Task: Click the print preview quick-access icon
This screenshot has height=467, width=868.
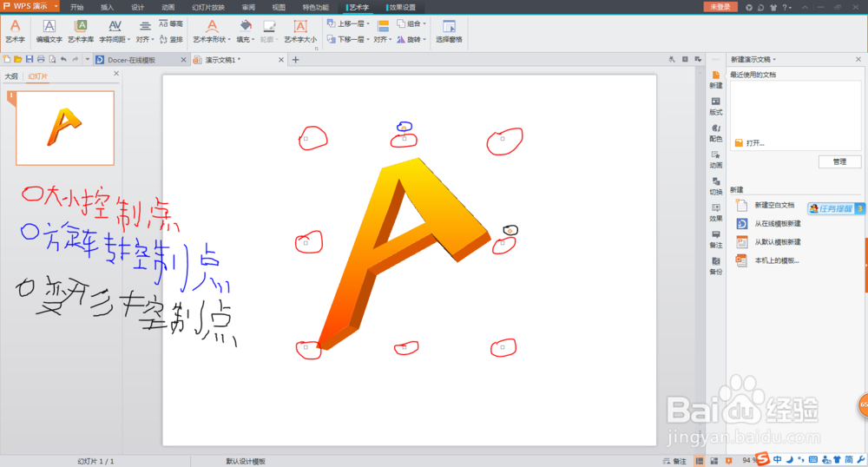Action: pyautogui.click(x=52, y=59)
